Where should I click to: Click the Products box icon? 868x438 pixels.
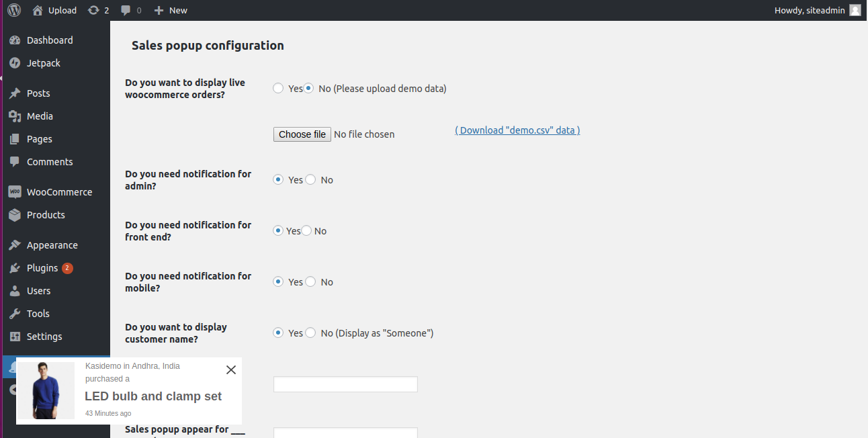click(15, 215)
